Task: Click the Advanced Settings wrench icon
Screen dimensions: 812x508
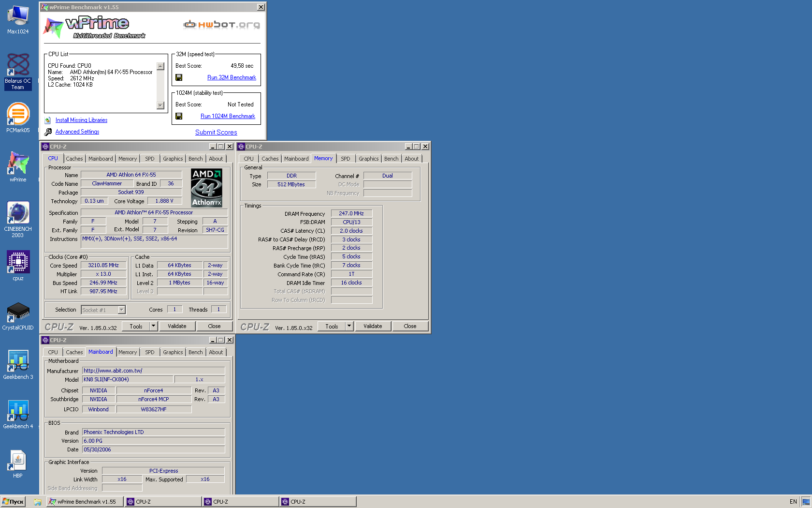Action: [48, 132]
